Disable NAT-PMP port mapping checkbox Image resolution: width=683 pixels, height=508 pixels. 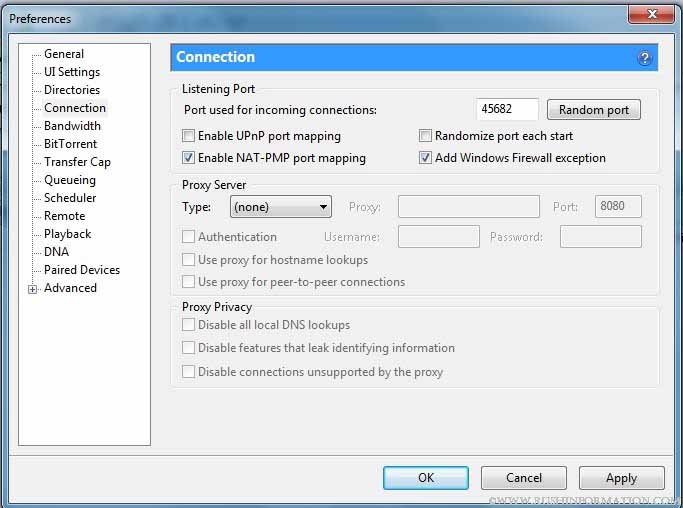point(188,158)
